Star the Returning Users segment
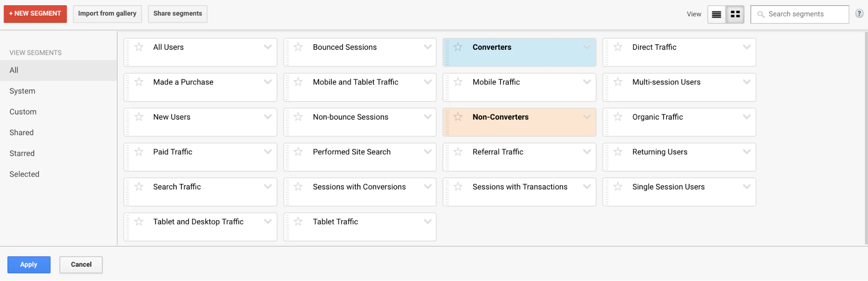 point(618,152)
